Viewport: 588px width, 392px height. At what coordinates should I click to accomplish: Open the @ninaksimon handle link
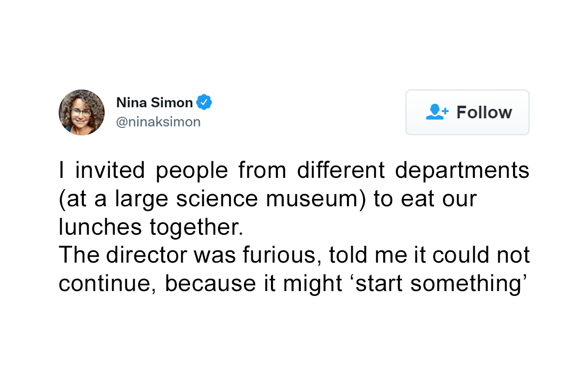point(158,122)
